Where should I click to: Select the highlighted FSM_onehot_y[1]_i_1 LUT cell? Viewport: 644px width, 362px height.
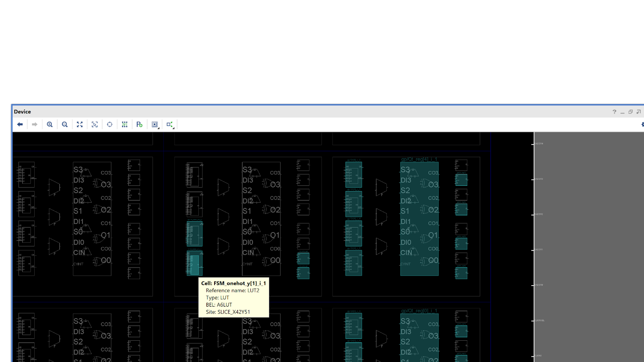point(195,264)
